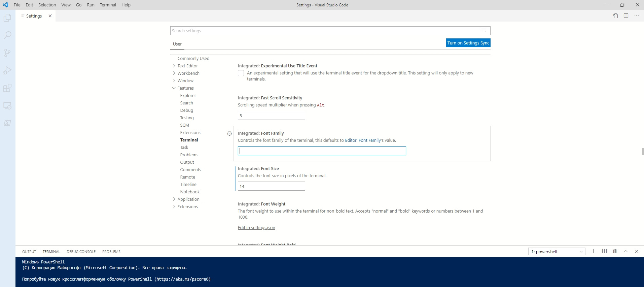This screenshot has width=644, height=287.
Task: Open the Selection menu
Action: 47,5
